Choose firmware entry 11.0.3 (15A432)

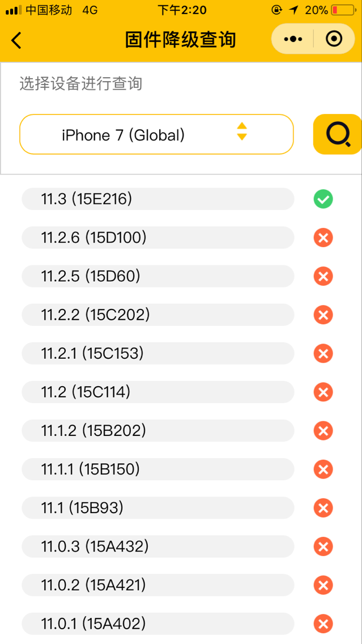(x=158, y=546)
